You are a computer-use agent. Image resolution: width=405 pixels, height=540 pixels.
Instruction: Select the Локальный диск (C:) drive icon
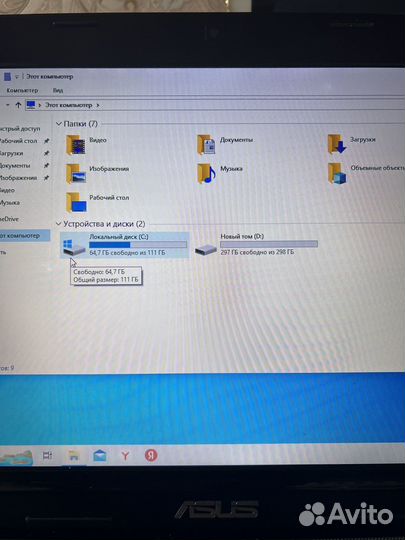pos(73,247)
